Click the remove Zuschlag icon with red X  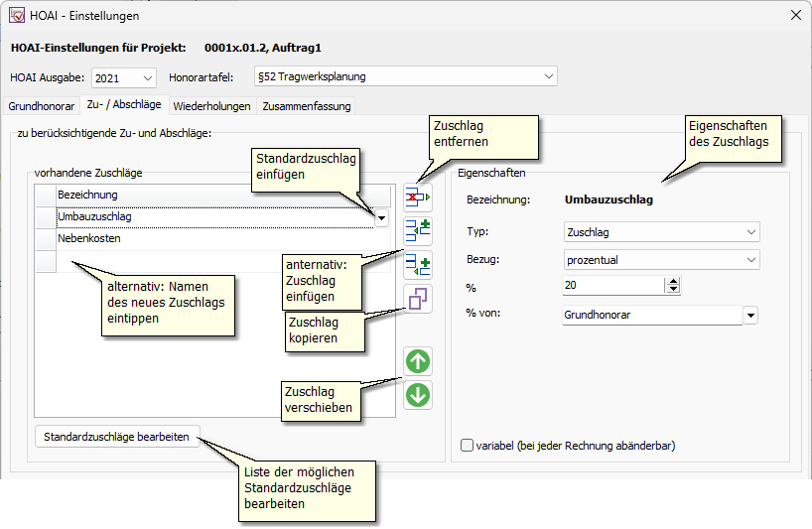[418, 198]
